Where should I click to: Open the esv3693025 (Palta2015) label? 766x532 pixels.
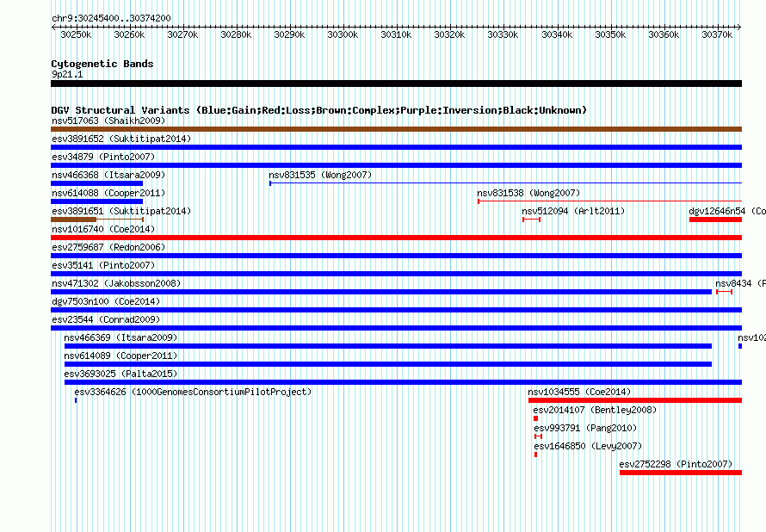pos(120,374)
